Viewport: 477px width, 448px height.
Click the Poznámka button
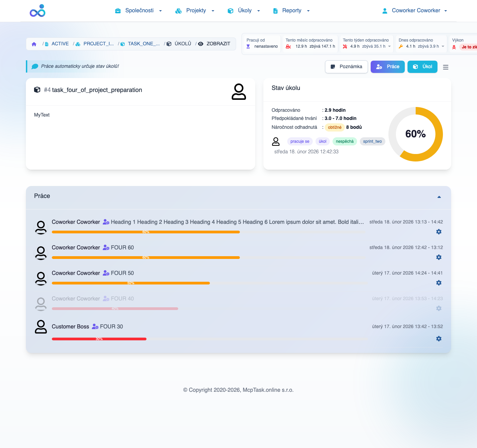pos(346,67)
